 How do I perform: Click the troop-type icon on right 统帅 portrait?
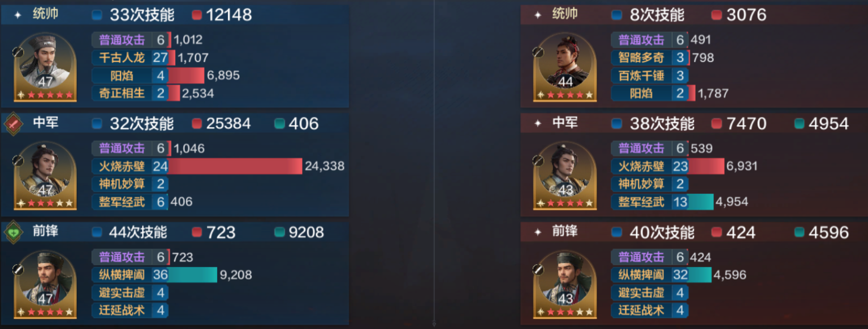click(x=538, y=52)
